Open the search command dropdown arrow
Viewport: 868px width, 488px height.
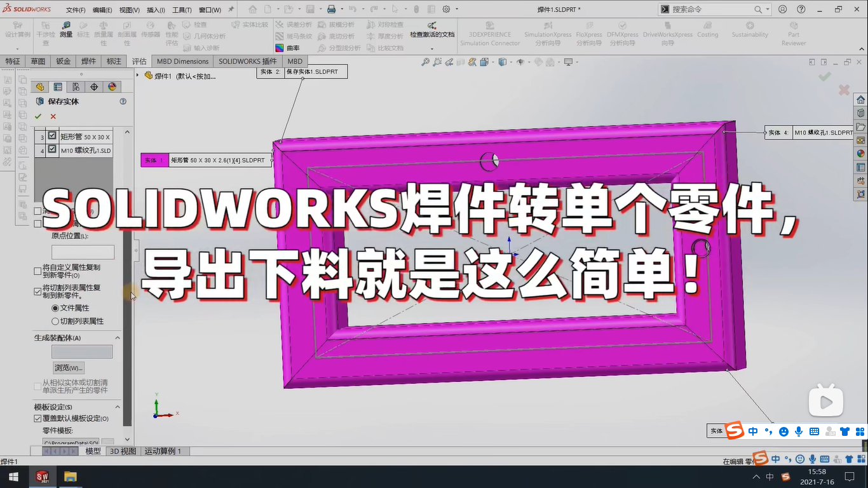tap(768, 10)
